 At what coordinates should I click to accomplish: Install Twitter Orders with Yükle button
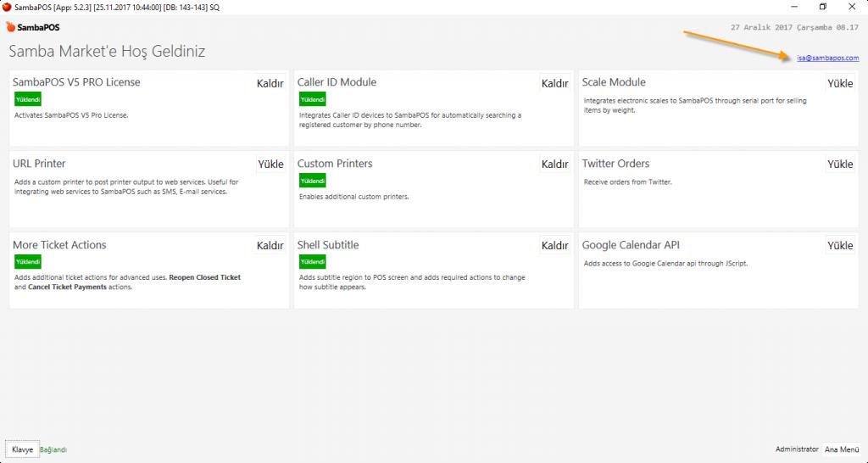pos(840,165)
